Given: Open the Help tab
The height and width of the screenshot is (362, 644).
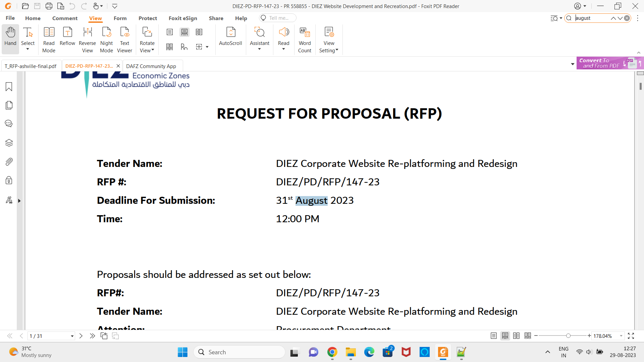Looking at the screenshot, I should (241, 18).
